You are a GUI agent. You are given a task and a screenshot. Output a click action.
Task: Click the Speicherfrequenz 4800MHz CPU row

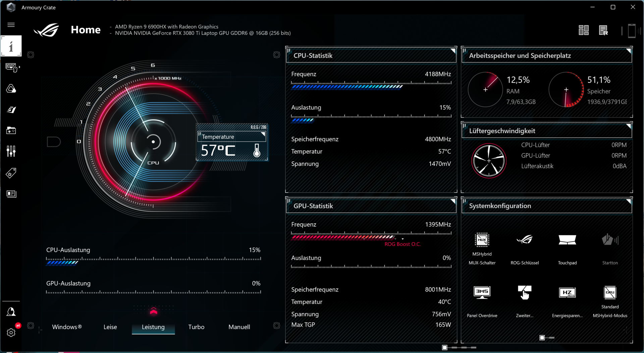click(x=371, y=139)
